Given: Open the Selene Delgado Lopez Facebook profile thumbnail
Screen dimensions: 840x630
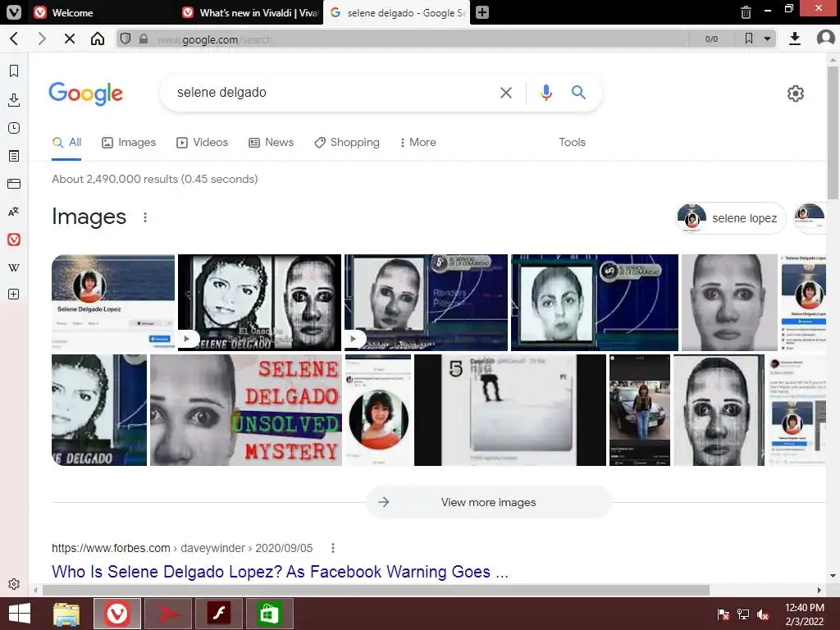Looking at the screenshot, I should click(113, 302).
